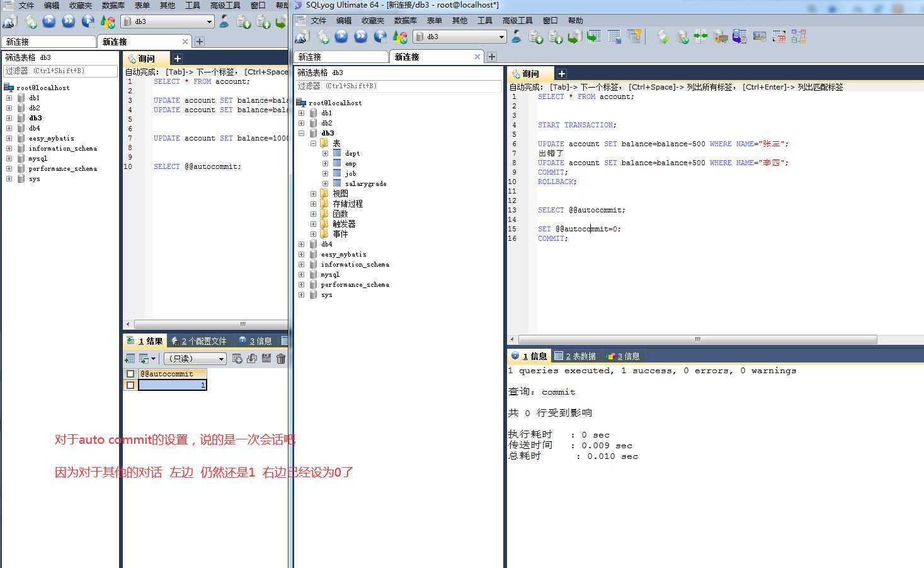Add new connection tab in left window
This screenshot has width=924, height=568.
pyautogui.click(x=200, y=42)
